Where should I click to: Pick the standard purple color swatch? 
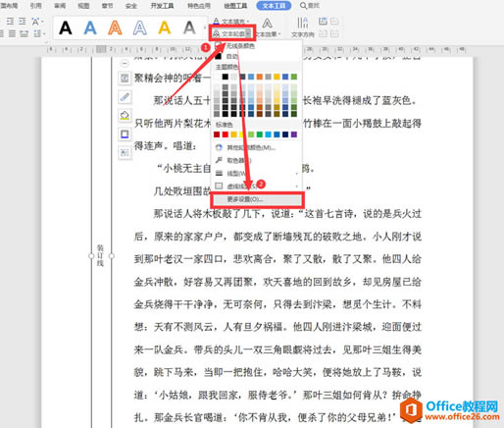click(x=294, y=134)
